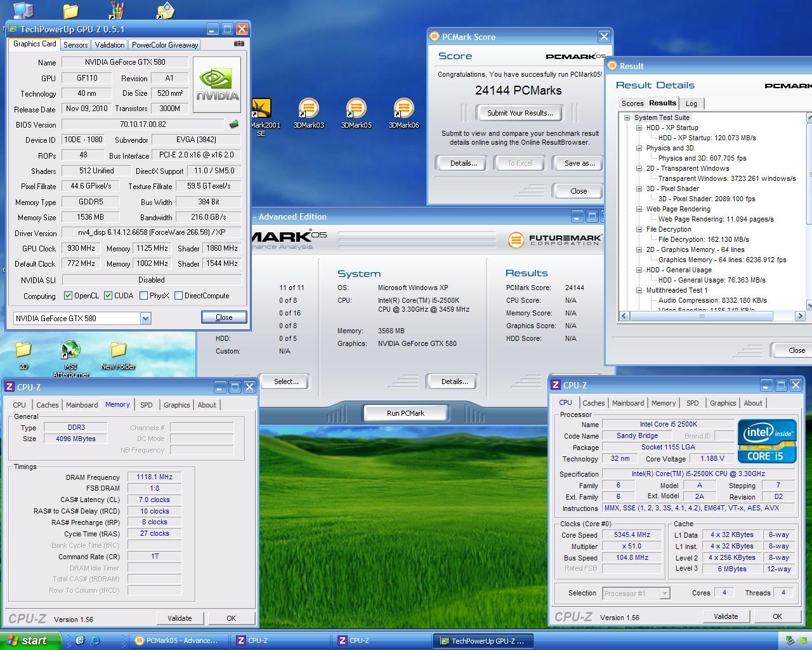This screenshot has height=650, width=812.
Task: Open the 2D folder on desktop
Action: (x=23, y=355)
